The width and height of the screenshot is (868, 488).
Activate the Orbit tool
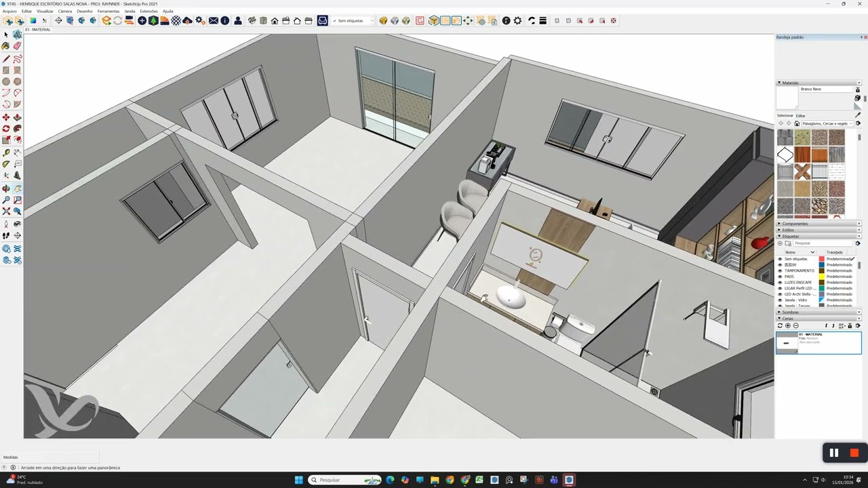6,188
